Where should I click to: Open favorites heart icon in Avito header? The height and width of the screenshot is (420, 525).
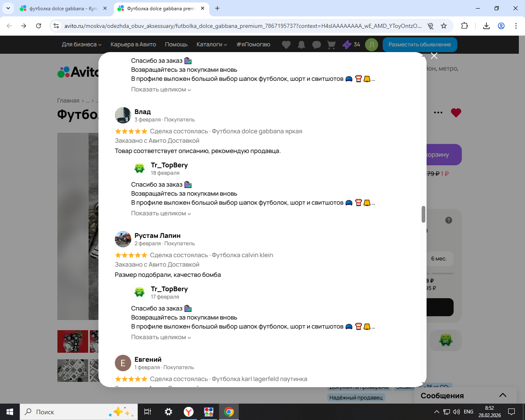[x=286, y=45]
